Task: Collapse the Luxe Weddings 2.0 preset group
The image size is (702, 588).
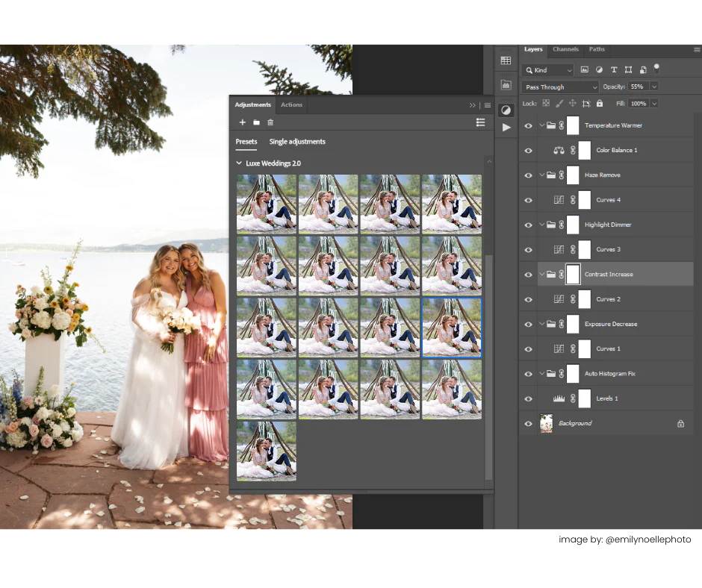Action: [x=239, y=163]
